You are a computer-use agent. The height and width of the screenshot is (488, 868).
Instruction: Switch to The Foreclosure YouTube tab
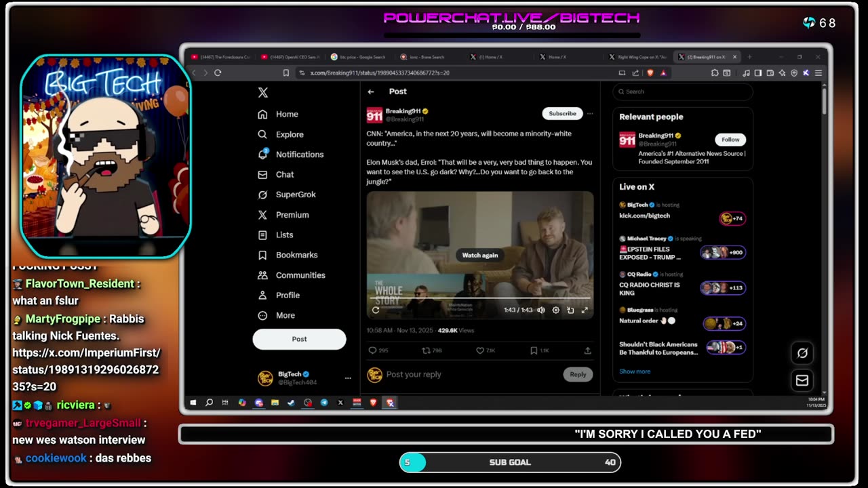pos(221,57)
